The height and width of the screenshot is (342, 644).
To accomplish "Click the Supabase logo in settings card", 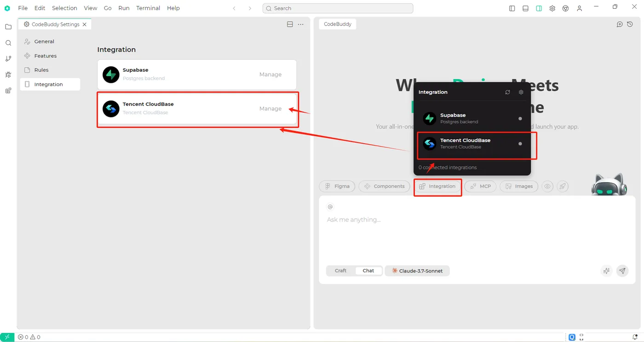I will [111, 74].
